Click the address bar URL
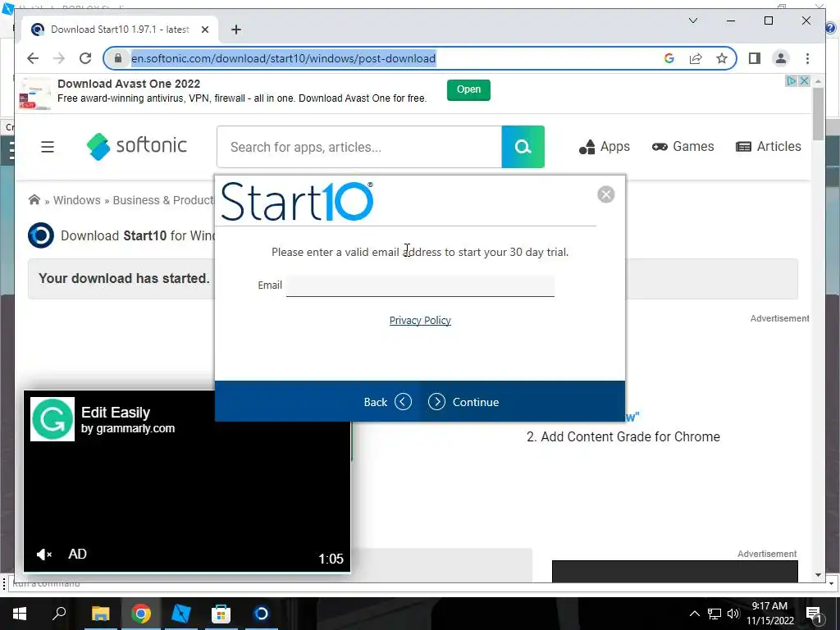The width and height of the screenshot is (840, 630). point(283,58)
